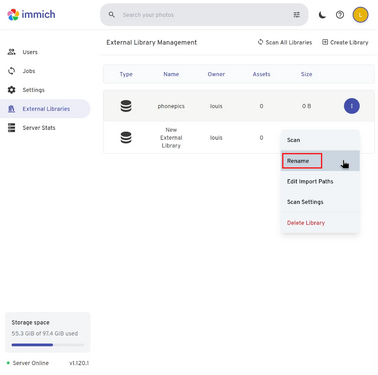
Task: Click Scan All Libraries button
Action: pos(285,42)
